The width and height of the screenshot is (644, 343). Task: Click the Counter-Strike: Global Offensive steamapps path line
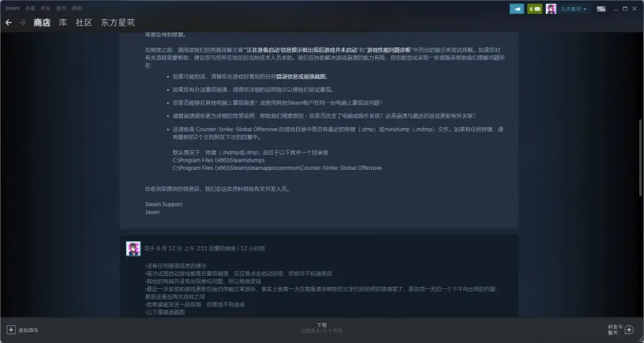(278, 168)
